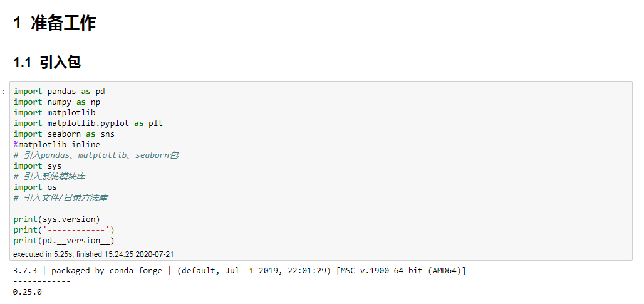Click the 'import seaborn as sns' line
644x304 pixels.
tap(64, 134)
